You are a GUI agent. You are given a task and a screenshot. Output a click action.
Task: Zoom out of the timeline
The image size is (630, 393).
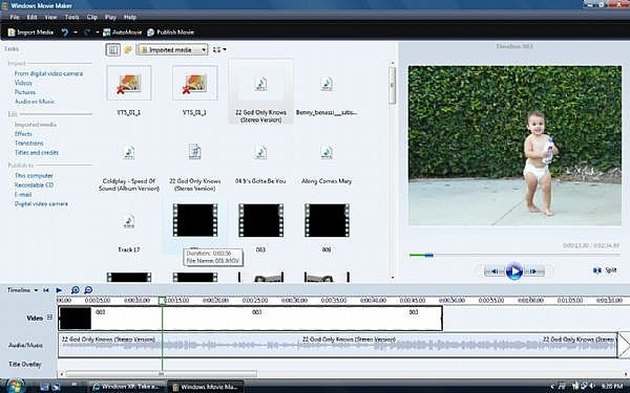(88, 290)
